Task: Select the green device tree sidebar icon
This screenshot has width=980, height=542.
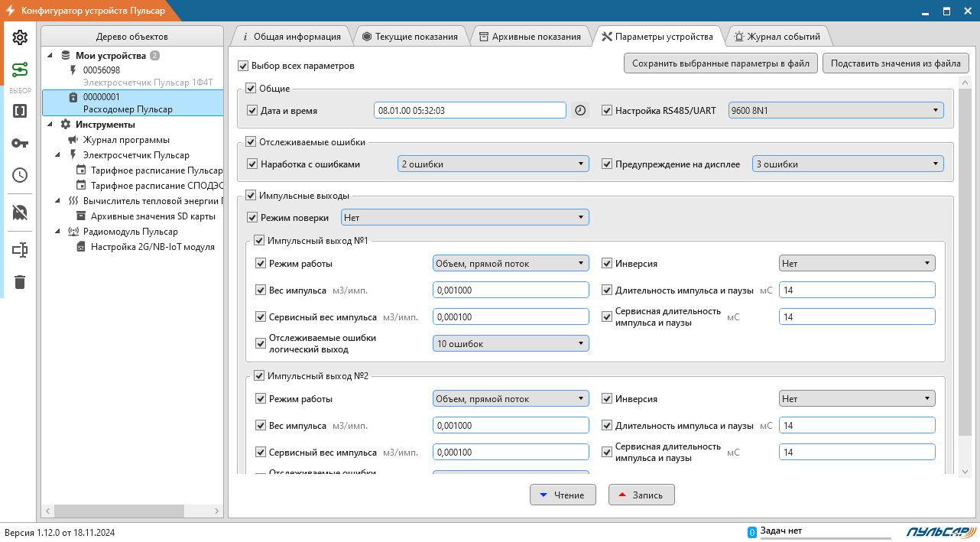Action: (20, 70)
